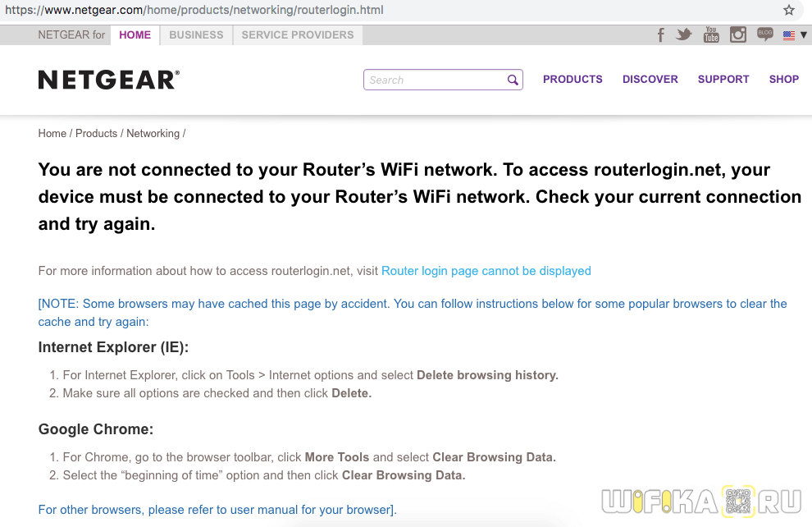Open the SUPPORT menu
The image size is (812, 527).
coord(723,80)
